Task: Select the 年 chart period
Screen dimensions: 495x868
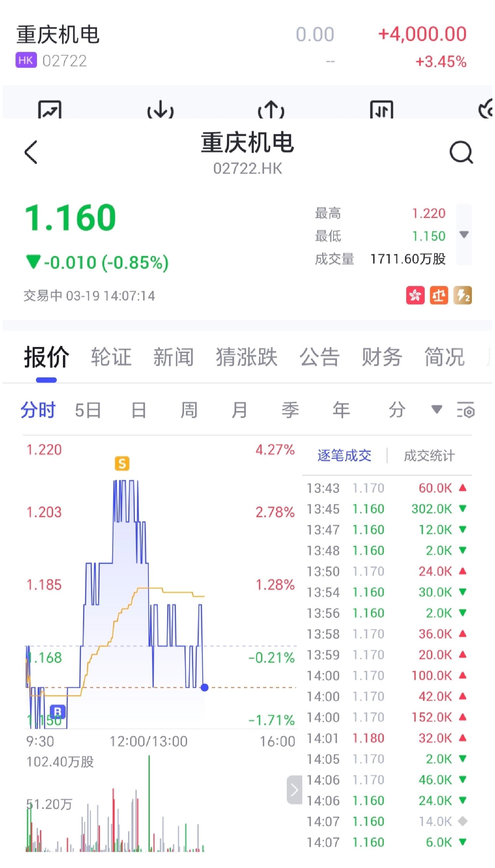Action: (341, 410)
